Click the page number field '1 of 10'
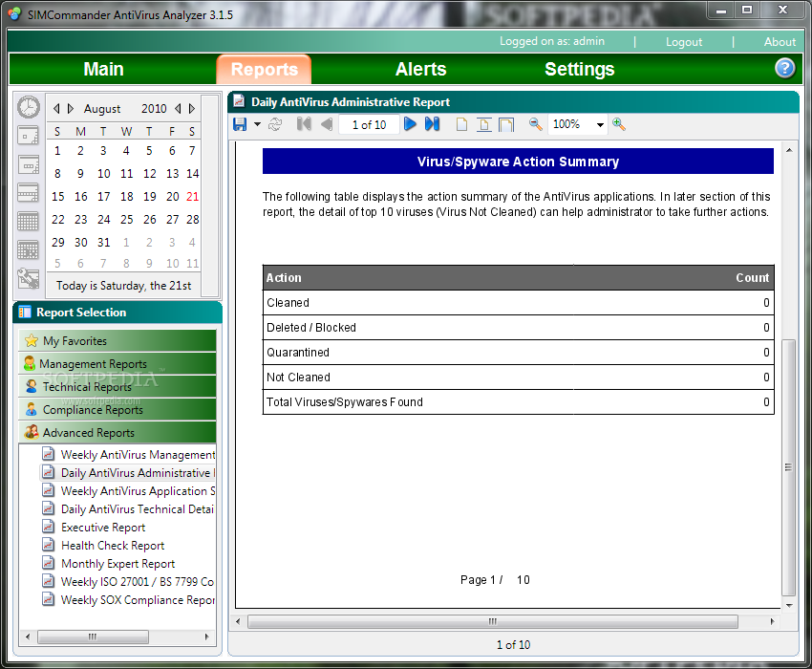Viewport: 812px width, 669px height. pyautogui.click(x=369, y=125)
